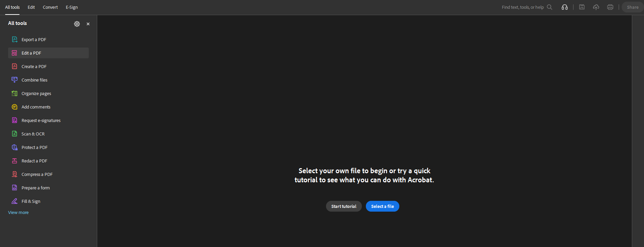Image resolution: width=644 pixels, height=247 pixels.
Task: Select the Prepare a form text label
Action: [36, 188]
